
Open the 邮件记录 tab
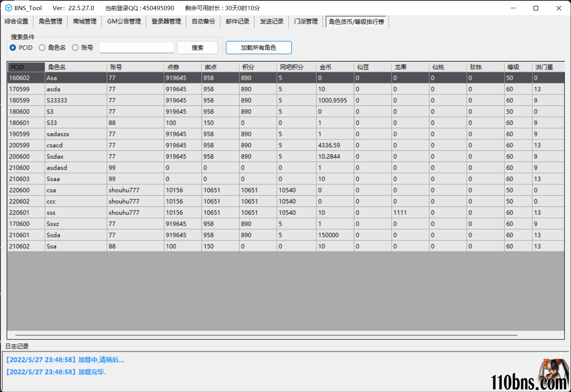pos(237,21)
